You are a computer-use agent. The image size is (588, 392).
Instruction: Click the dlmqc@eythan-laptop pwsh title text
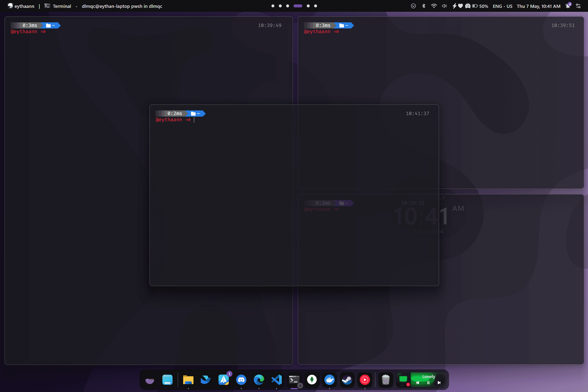tap(122, 6)
